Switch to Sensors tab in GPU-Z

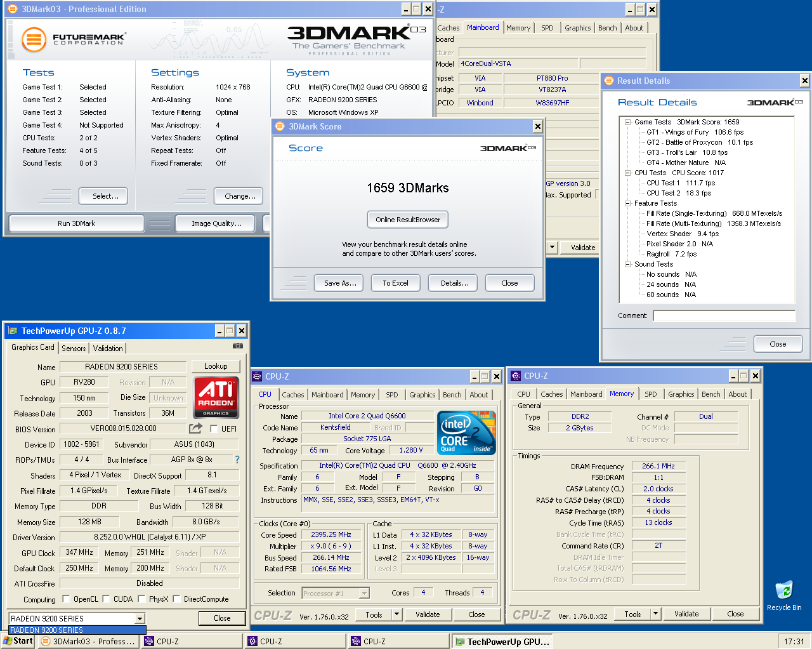tap(74, 348)
